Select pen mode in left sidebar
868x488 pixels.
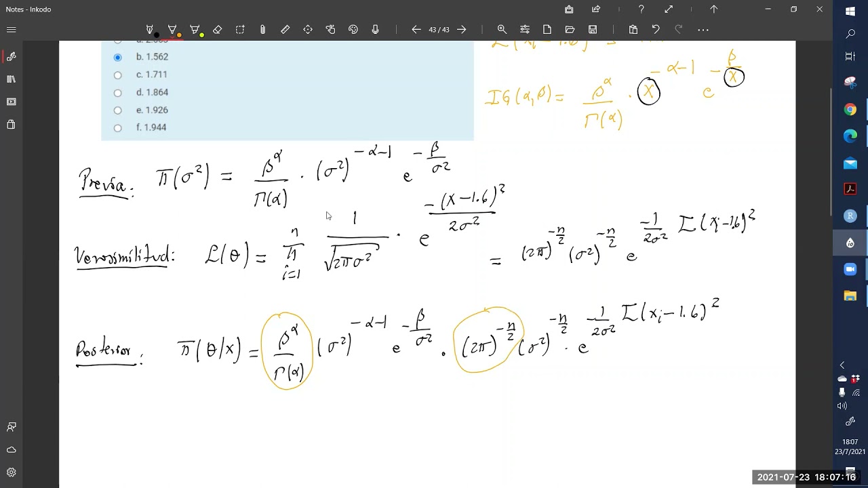click(11, 57)
